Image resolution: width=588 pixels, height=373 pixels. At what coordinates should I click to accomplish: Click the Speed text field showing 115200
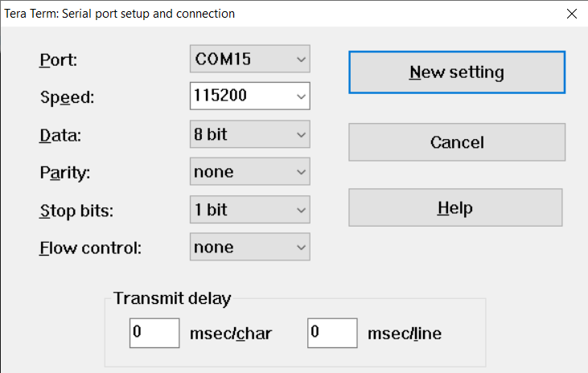point(241,96)
